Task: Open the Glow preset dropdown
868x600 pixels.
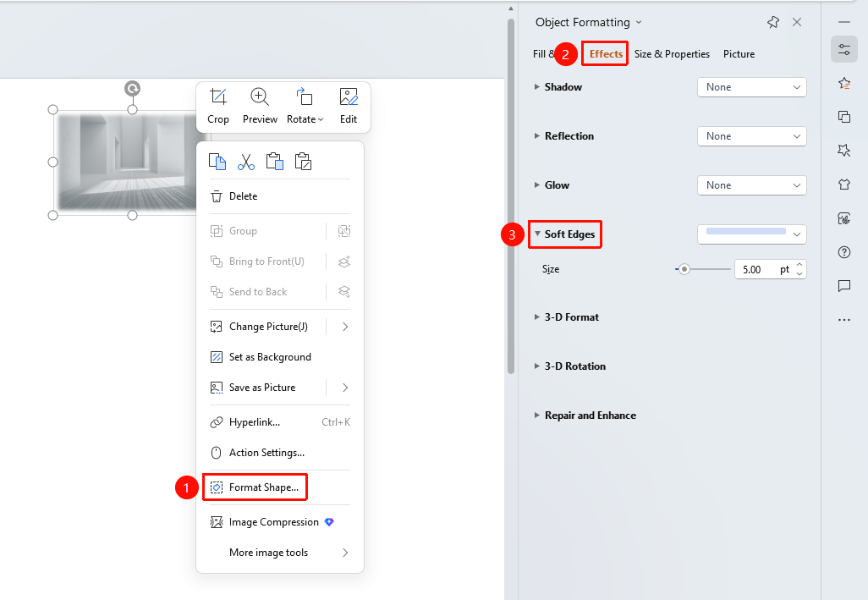Action: (x=752, y=185)
